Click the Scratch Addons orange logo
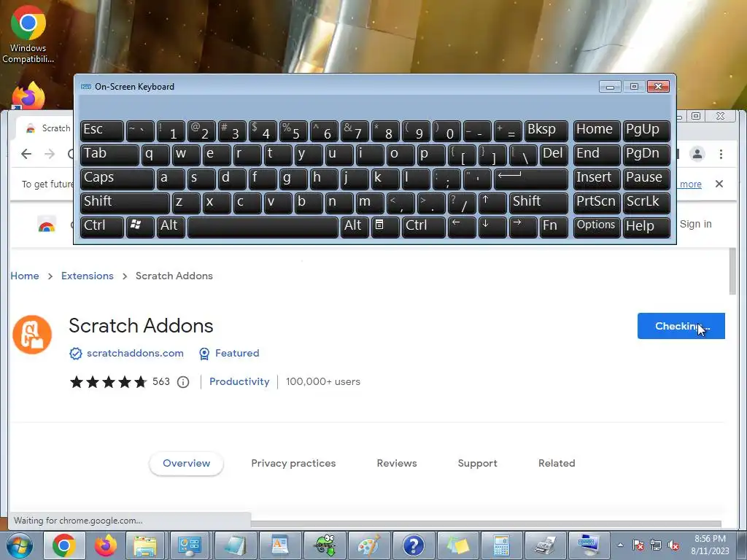747x560 pixels. (x=32, y=335)
